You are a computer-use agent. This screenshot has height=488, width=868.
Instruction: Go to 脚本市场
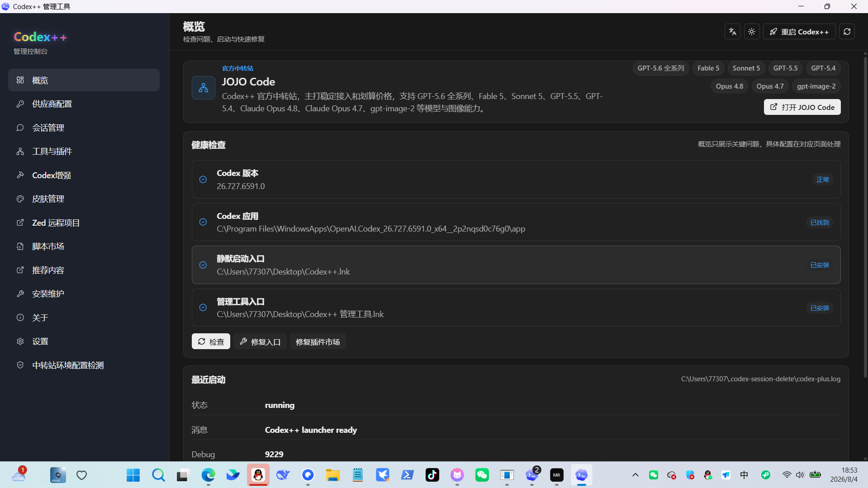(84, 246)
